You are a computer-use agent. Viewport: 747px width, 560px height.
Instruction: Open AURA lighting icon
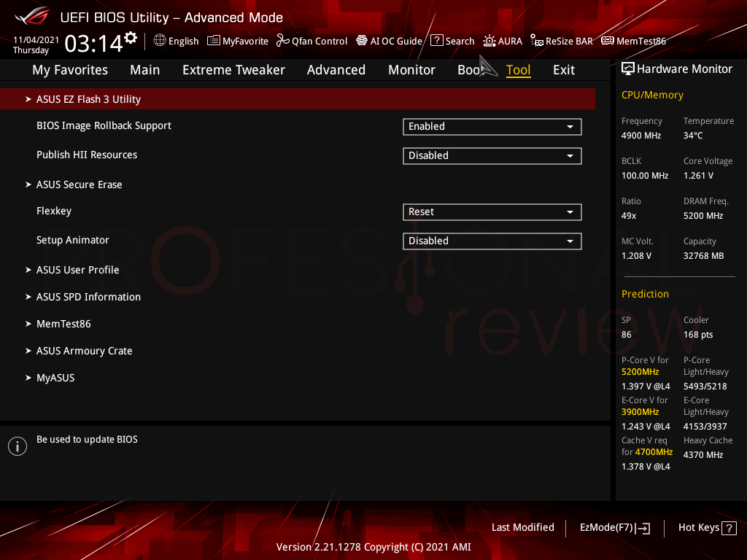click(x=489, y=41)
